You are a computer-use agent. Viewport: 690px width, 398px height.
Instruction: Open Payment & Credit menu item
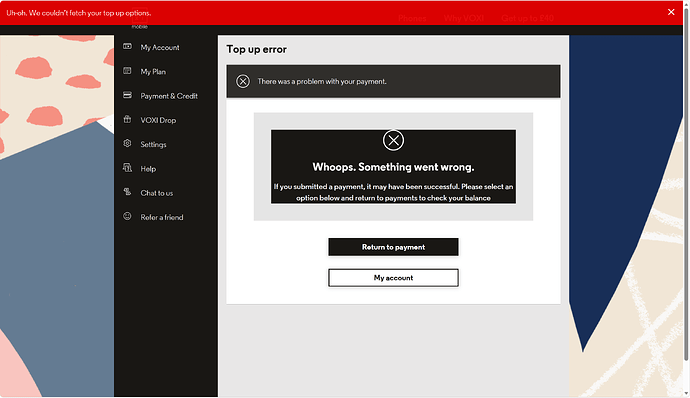(x=169, y=96)
